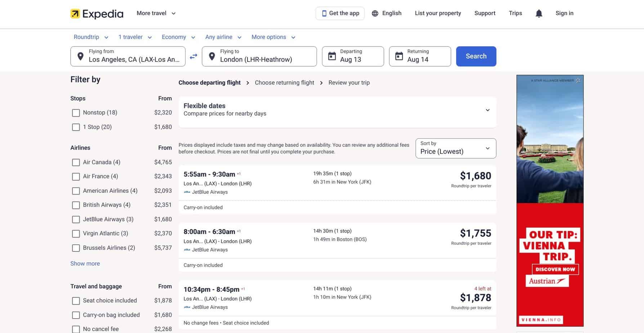Click the '19h 35m (1 stop)' duration
The height and width of the screenshot is (333, 644).
332,174
